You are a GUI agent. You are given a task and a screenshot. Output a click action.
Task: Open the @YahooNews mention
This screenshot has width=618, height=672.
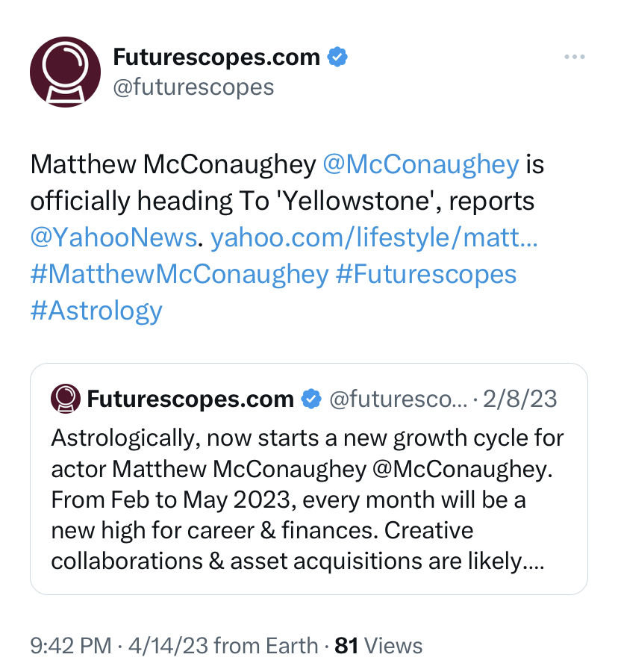[113, 237]
